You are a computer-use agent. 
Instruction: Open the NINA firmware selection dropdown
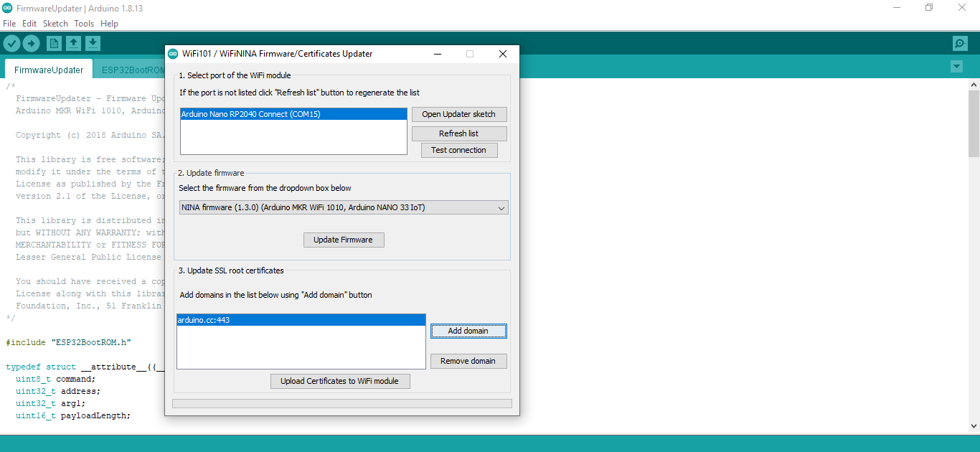coord(344,208)
